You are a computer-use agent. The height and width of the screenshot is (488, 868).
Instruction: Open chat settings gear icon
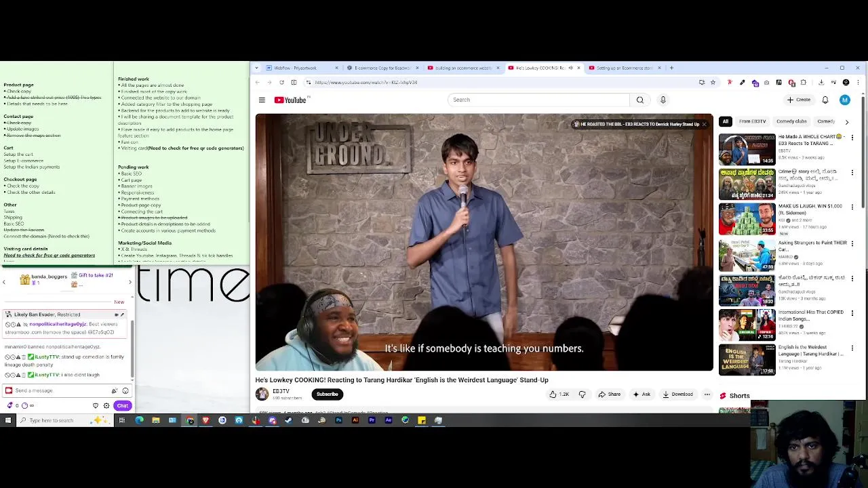point(106,405)
